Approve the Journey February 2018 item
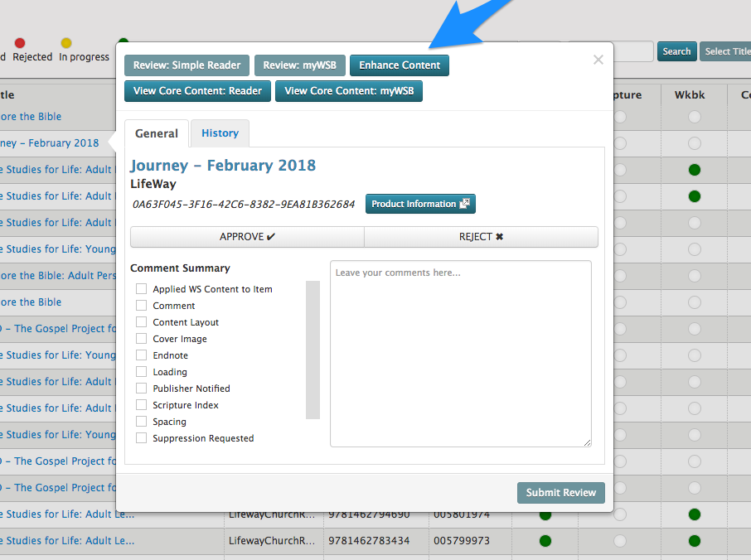Image resolution: width=751 pixels, height=560 pixels. tap(247, 237)
